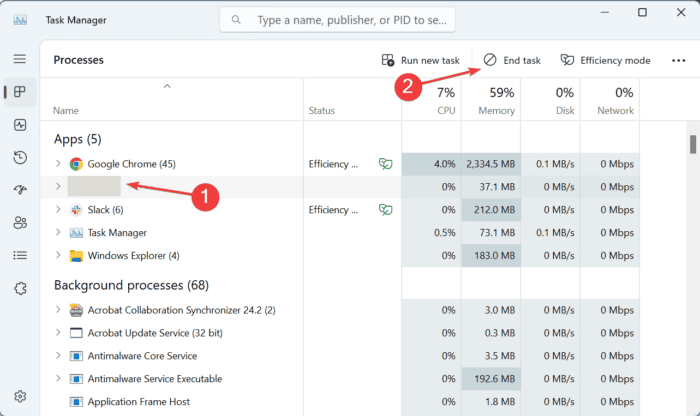Click Acrobat Collaboration Synchronizer icon

pyautogui.click(x=76, y=310)
